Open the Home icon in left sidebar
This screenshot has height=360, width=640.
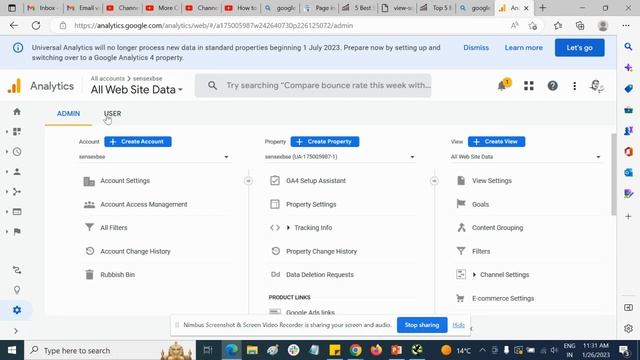[x=17, y=111]
